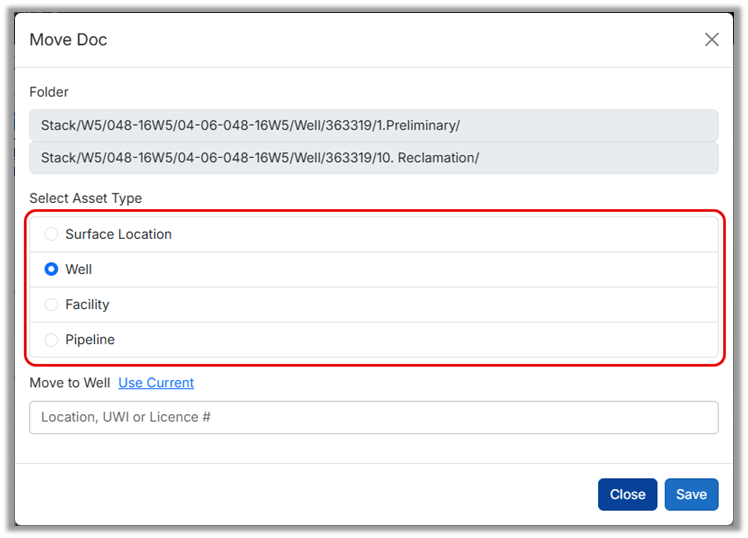Focus the Location, UWI or Licence # field
The image size is (748, 538).
(x=373, y=417)
